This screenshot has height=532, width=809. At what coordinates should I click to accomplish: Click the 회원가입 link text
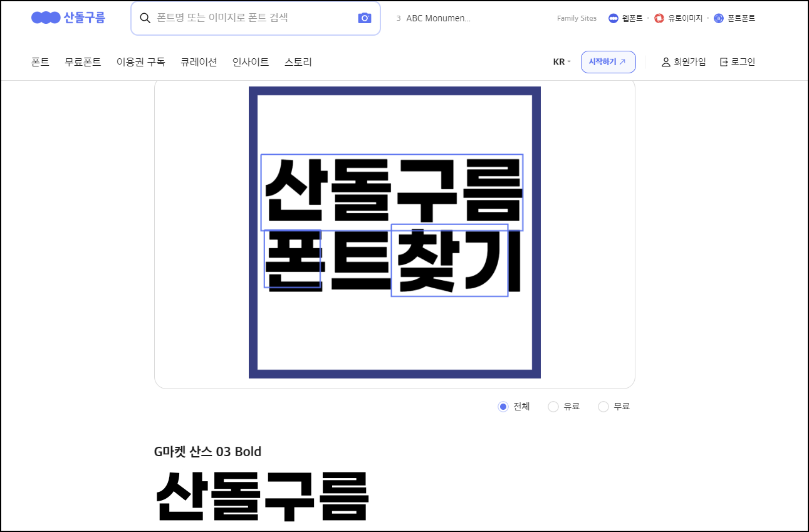pos(690,62)
